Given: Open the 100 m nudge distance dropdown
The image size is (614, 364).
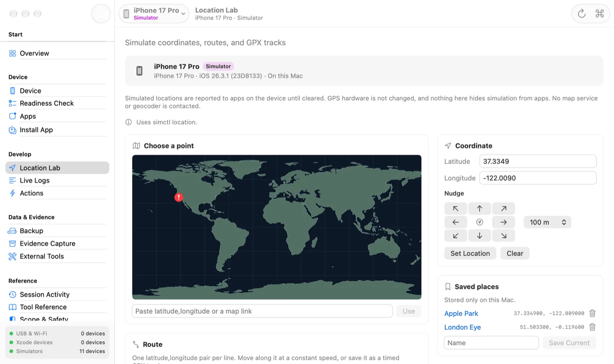Looking at the screenshot, I should click(547, 222).
